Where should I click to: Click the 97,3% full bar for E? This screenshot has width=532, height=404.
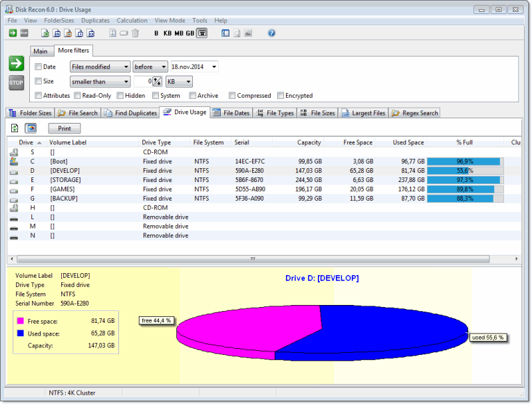pyautogui.click(x=465, y=180)
